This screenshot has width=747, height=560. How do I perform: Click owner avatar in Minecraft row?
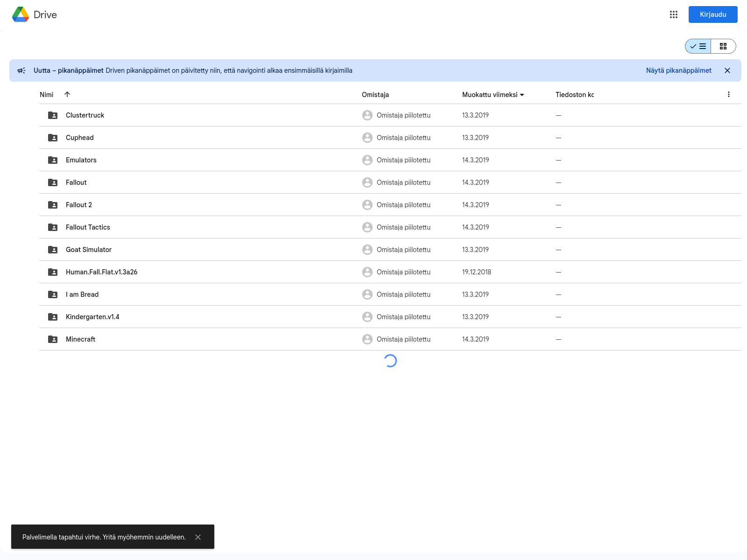[367, 339]
